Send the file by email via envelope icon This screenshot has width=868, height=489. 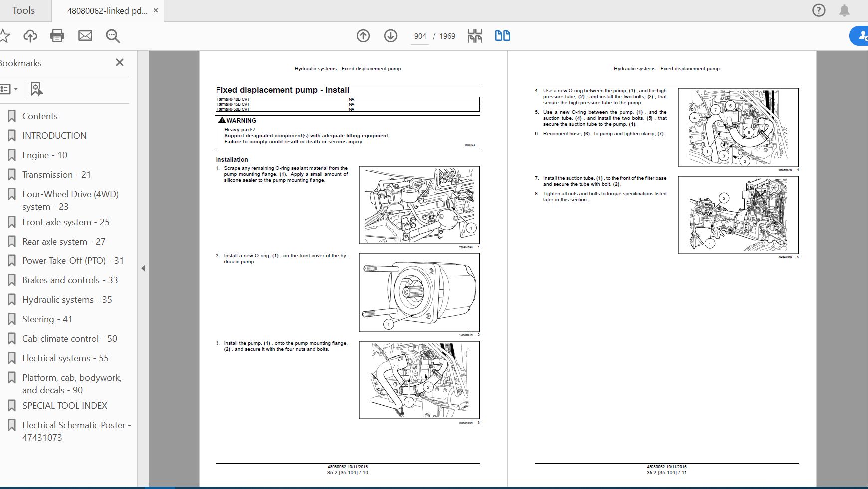[x=85, y=36]
